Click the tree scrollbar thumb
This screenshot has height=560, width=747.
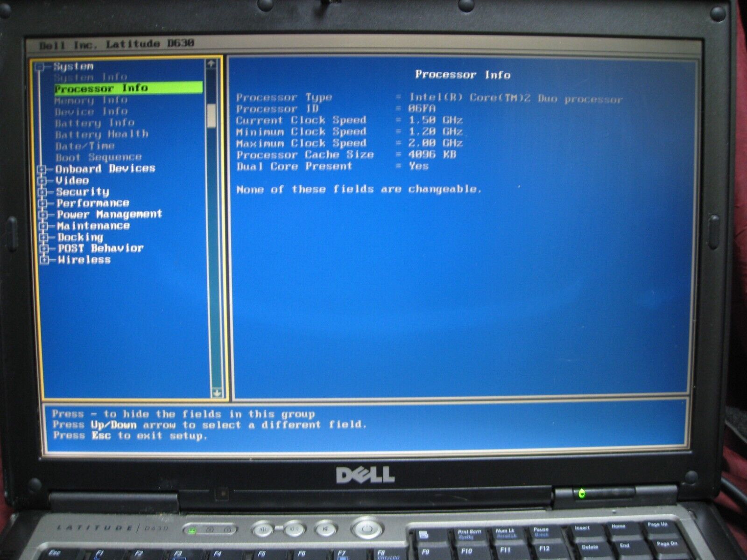tap(211, 115)
